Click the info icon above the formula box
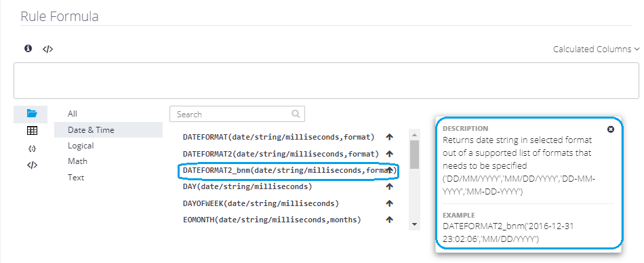Screen dimensions: 644x263 (x=28, y=49)
